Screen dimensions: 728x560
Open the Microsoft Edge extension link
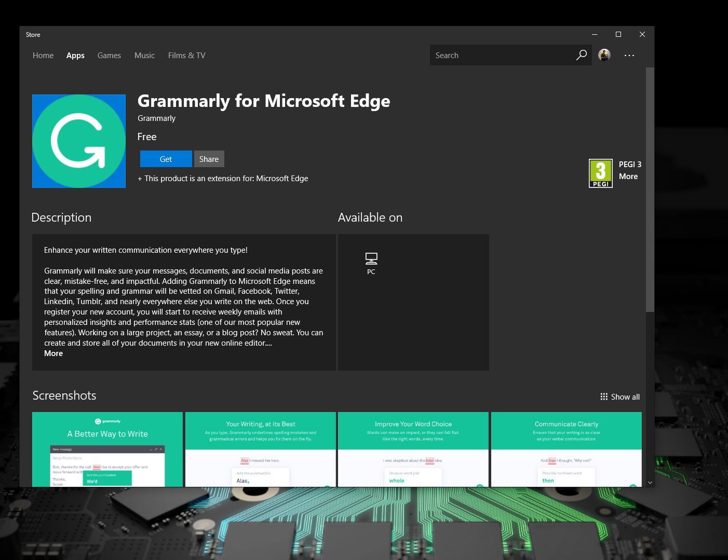(x=281, y=178)
